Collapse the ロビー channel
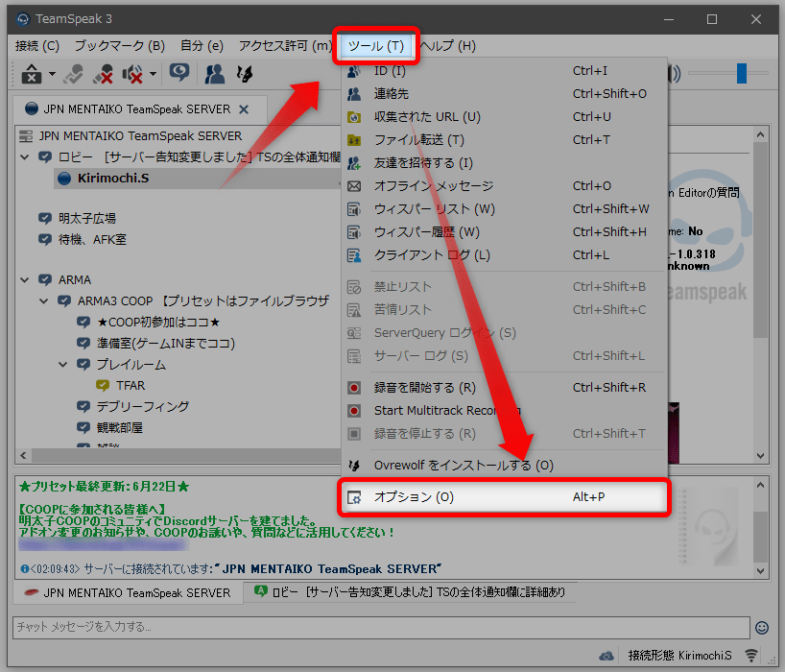 [x=25, y=157]
